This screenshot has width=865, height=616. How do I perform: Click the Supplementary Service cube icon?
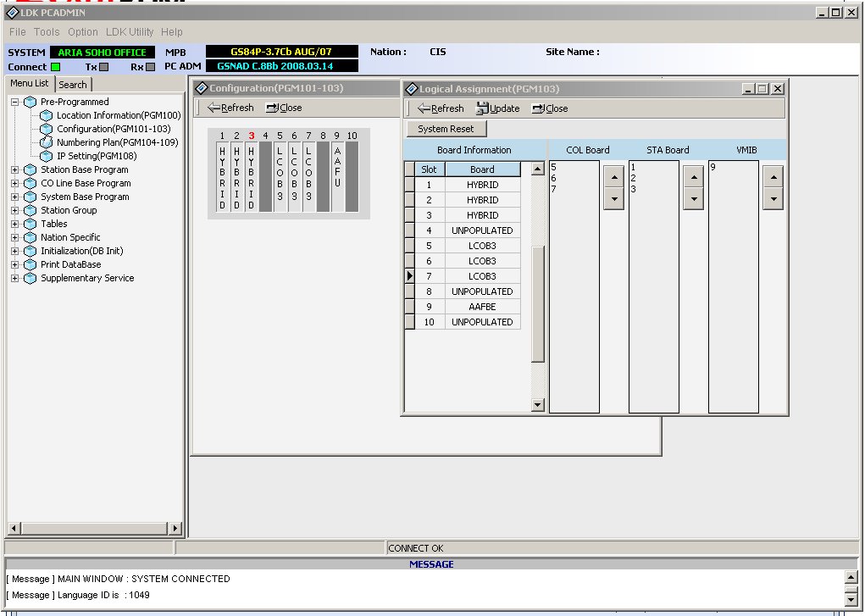coord(30,278)
